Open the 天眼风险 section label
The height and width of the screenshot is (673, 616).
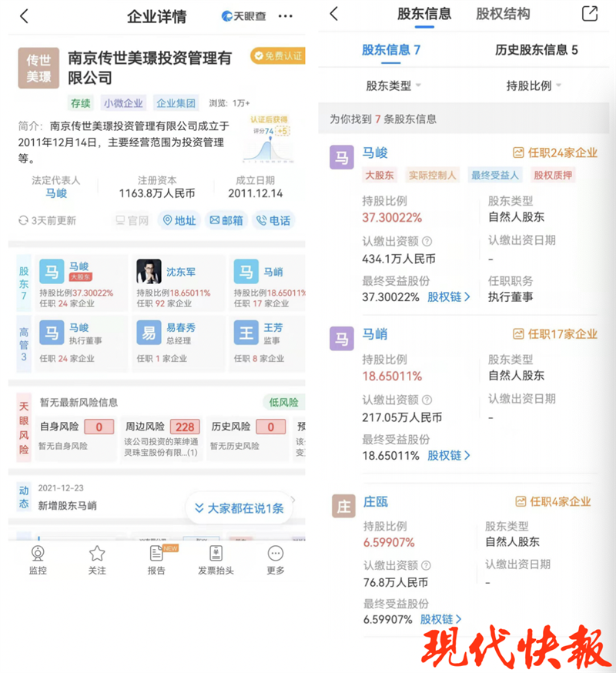point(24,427)
